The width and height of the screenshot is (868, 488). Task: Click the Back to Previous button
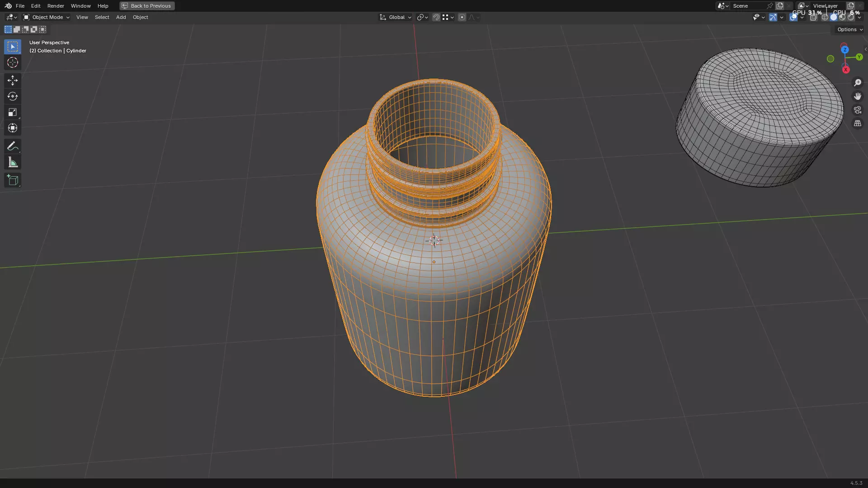point(147,6)
